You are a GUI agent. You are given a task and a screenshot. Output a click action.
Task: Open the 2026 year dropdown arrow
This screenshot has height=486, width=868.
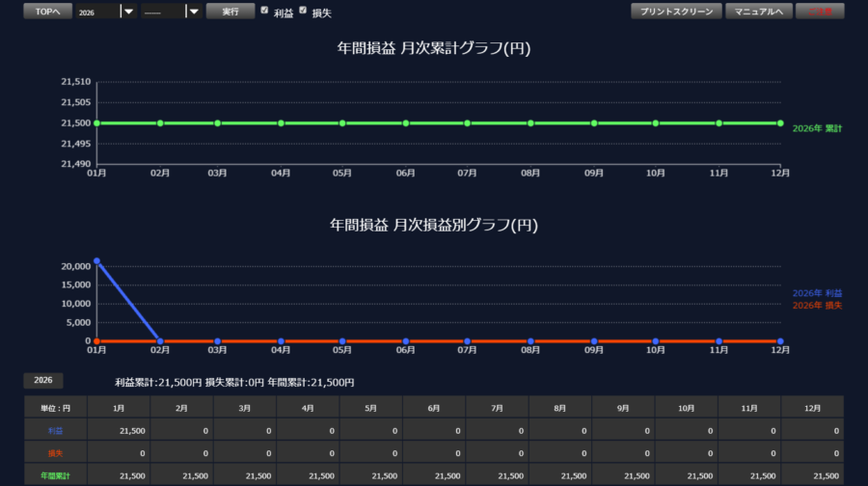click(x=127, y=12)
